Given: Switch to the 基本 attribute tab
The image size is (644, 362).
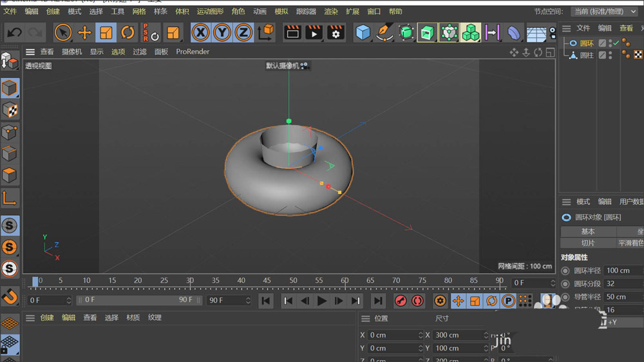Looking at the screenshot, I should 588,231.
